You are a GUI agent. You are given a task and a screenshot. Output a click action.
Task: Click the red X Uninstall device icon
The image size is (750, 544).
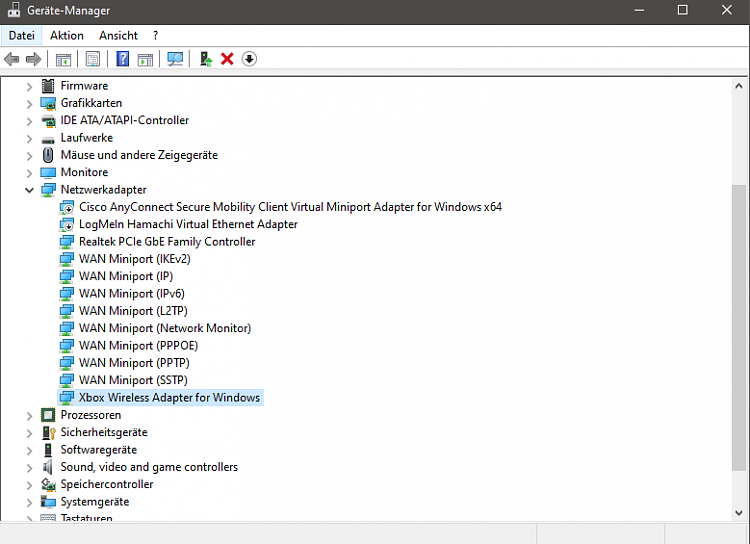click(227, 59)
